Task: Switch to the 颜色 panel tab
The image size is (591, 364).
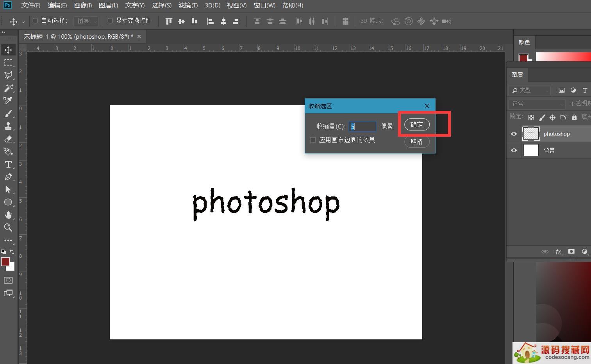Action: 524,42
